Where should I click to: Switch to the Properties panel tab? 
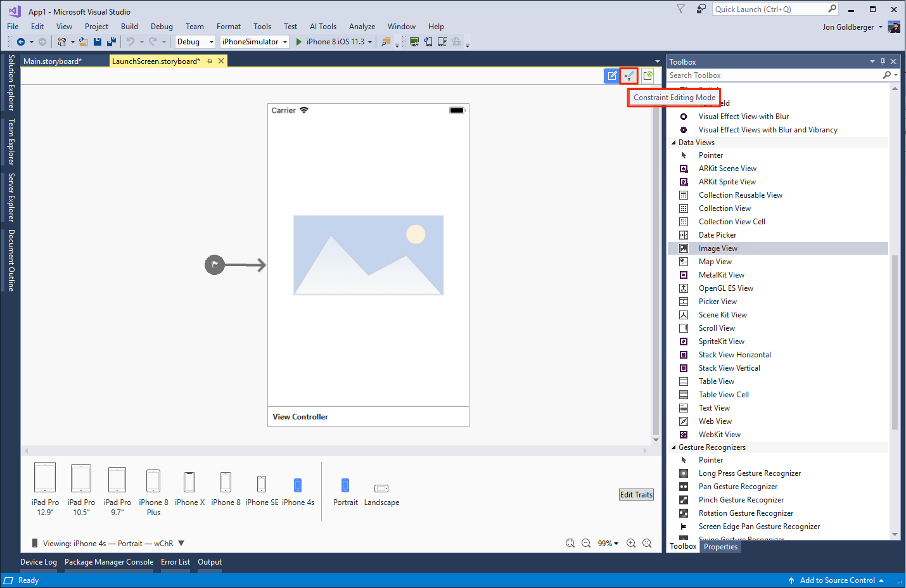click(720, 547)
